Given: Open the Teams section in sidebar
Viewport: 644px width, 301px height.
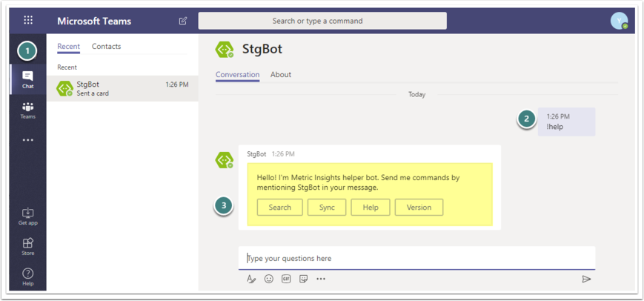Looking at the screenshot, I should [28, 110].
